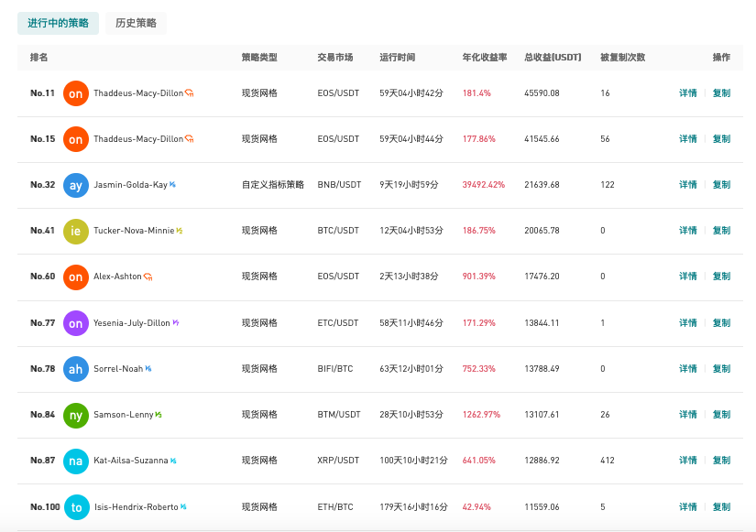Image resolution: width=756 pixels, height=532 pixels.
Task: Open 详情 for Kat-Ailsa-Suzanna's row
Action: [x=688, y=461]
